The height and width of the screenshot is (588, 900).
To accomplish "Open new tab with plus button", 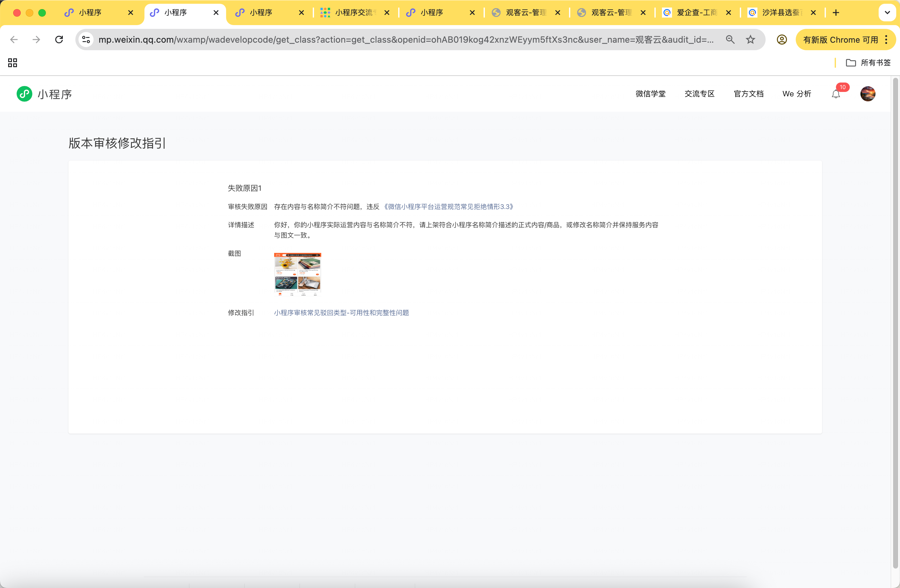I will 836,13.
